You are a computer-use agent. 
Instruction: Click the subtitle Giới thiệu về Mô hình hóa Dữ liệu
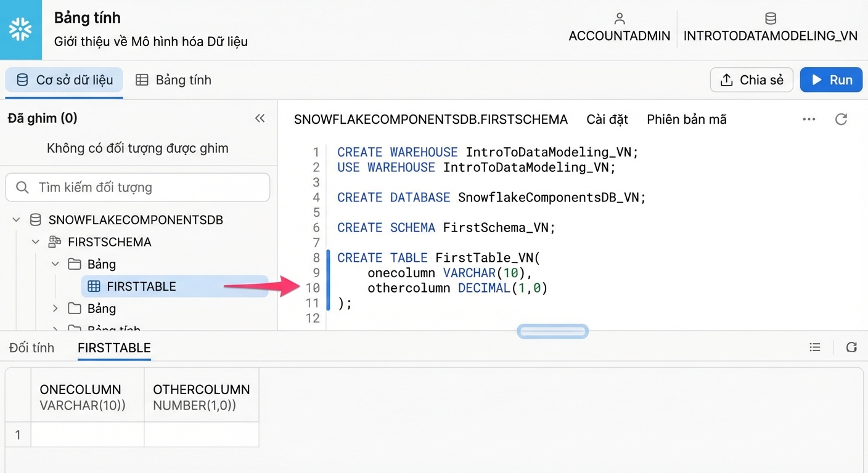(151, 42)
